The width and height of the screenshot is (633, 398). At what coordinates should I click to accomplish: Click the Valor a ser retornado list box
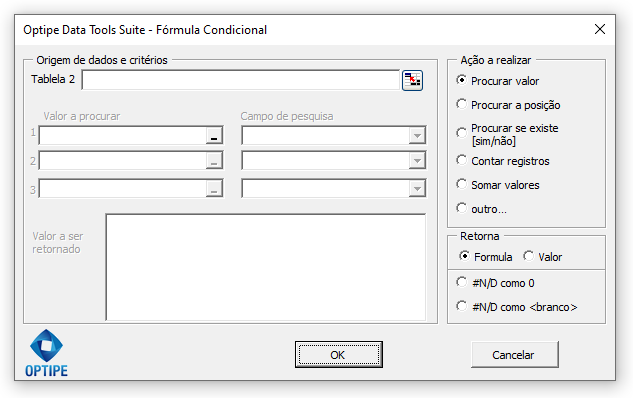point(266,267)
